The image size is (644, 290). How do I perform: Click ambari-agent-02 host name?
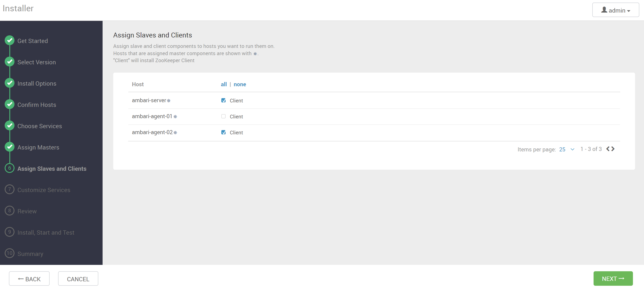coord(152,132)
